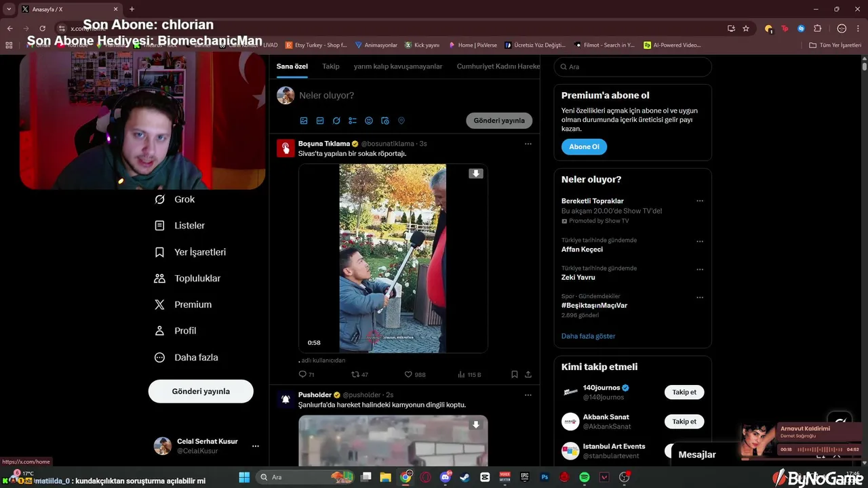Open Grok from the sidebar
The width and height of the screenshot is (868, 488).
pyautogui.click(x=175, y=199)
